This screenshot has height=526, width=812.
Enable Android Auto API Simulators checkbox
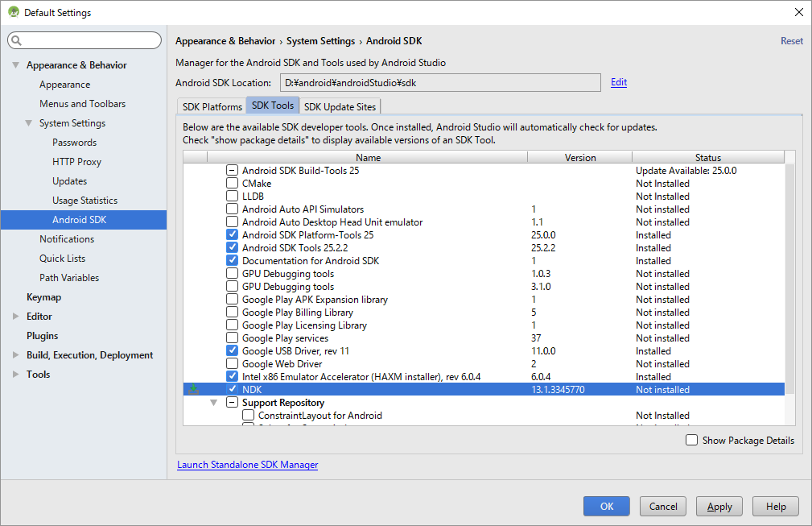(x=232, y=209)
